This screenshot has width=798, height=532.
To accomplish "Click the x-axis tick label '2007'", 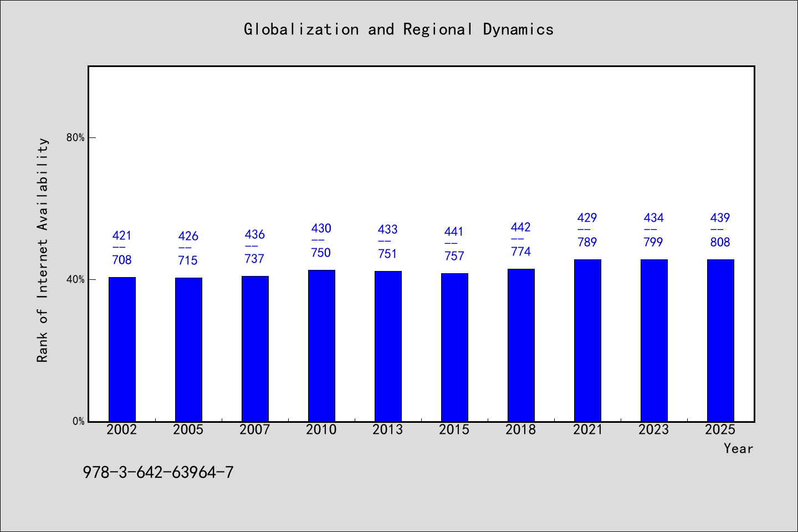I will [255, 429].
